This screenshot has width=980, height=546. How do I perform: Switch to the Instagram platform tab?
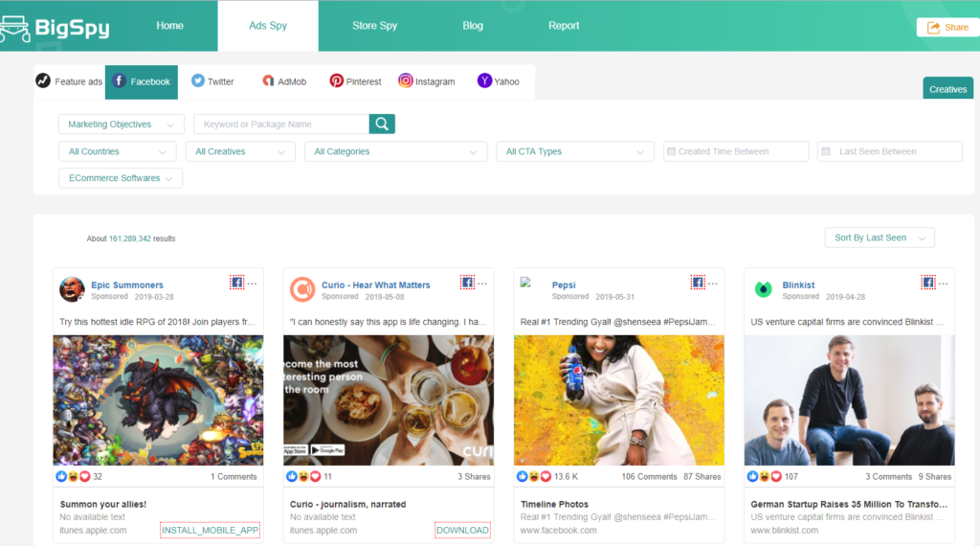point(427,81)
